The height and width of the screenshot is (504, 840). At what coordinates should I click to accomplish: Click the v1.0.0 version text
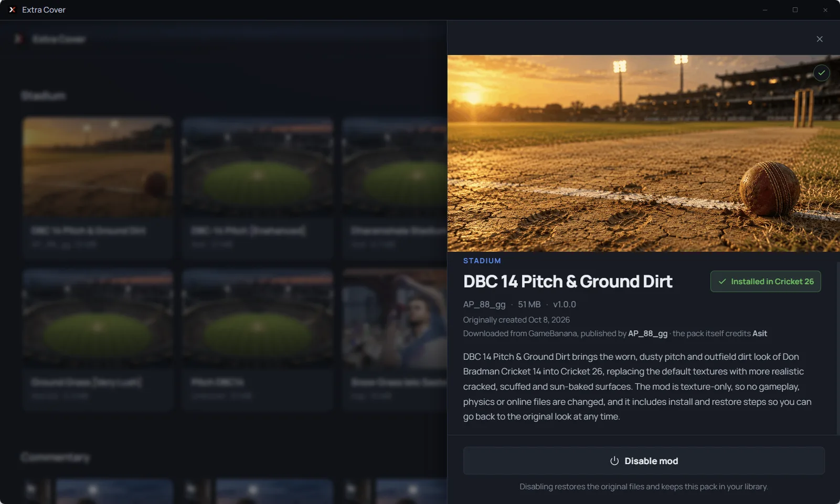coord(565,305)
